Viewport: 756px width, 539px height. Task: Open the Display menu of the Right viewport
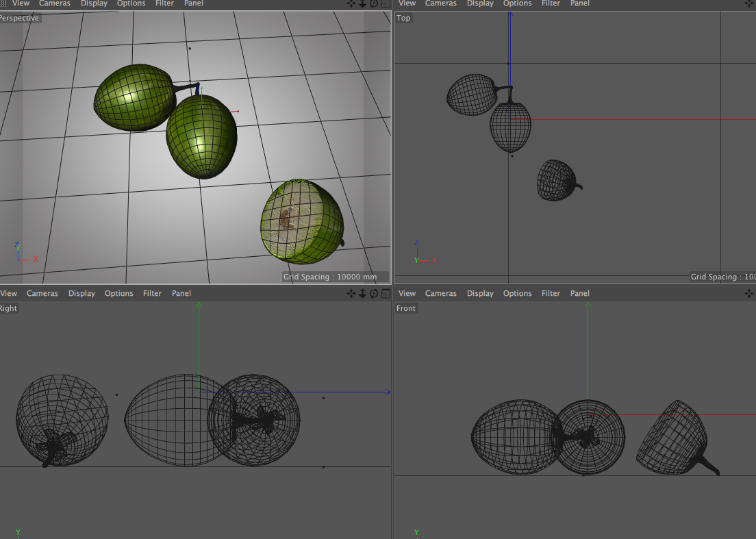(x=82, y=293)
